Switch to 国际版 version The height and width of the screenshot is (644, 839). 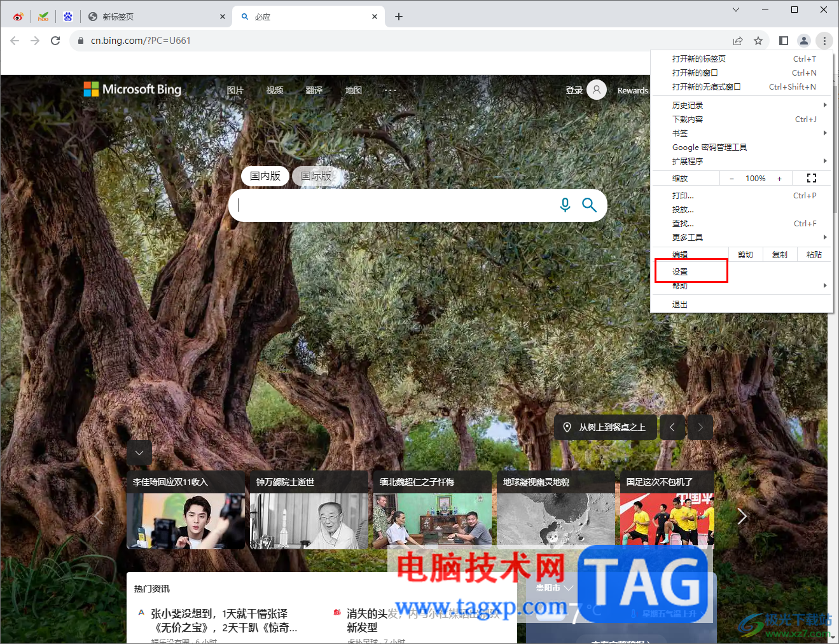point(316,176)
